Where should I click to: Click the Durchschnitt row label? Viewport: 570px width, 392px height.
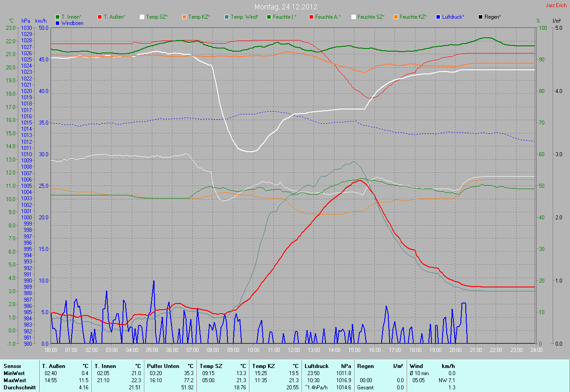pos(19,388)
